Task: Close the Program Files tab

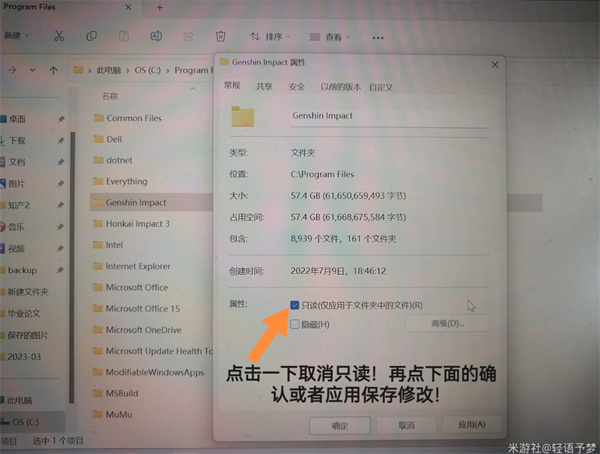Action: (x=128, y=7)
